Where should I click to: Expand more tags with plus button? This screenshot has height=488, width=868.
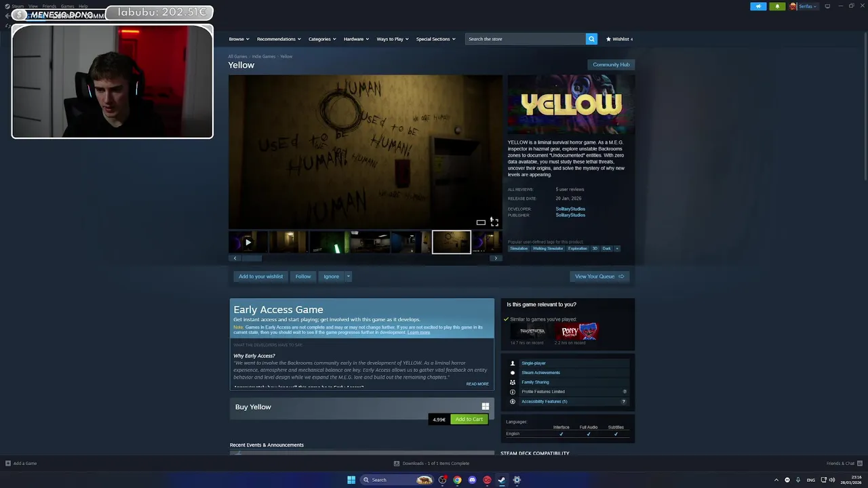coord(617,249)
